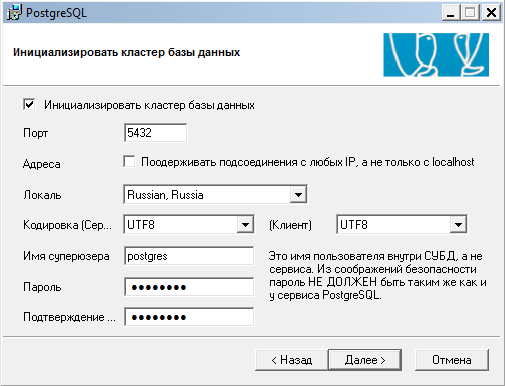Screen dimensions: 505x386
Task: Cancel setup with the Отмена button
Action: click(x=452, y=360)
